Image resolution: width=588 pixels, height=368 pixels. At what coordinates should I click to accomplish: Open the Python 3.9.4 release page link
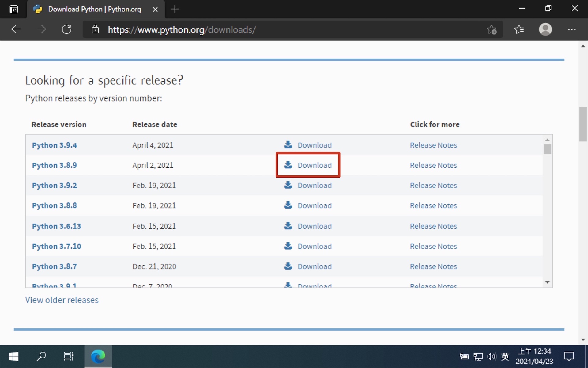tap(54, 145)
